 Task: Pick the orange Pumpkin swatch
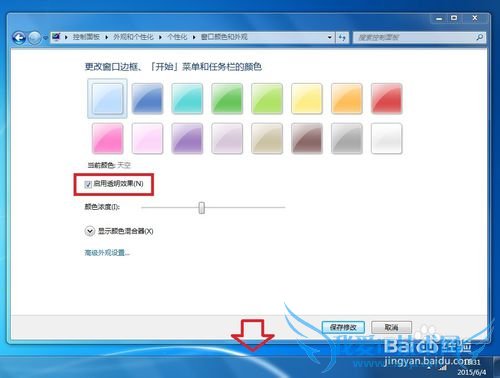click(x=347, y=99)
